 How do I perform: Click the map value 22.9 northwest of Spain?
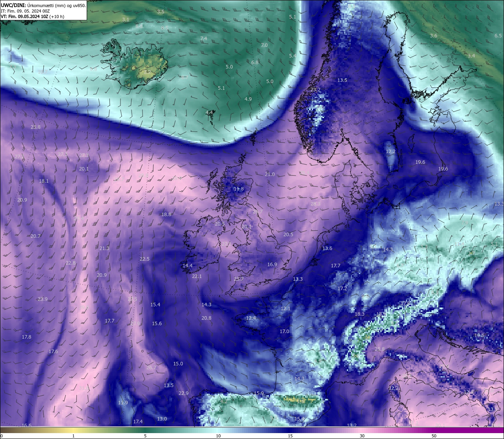pos(183,393)
